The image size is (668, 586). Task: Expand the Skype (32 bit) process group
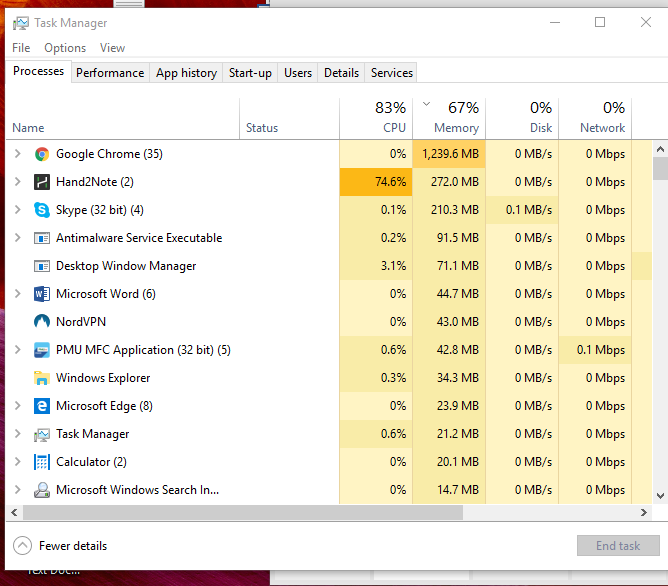[17, 210]
